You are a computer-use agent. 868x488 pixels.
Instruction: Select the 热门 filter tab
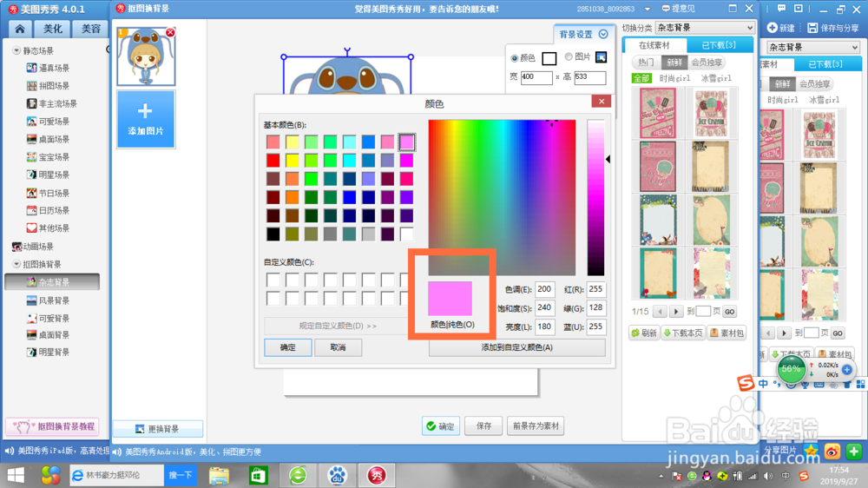tap(646, 63)
